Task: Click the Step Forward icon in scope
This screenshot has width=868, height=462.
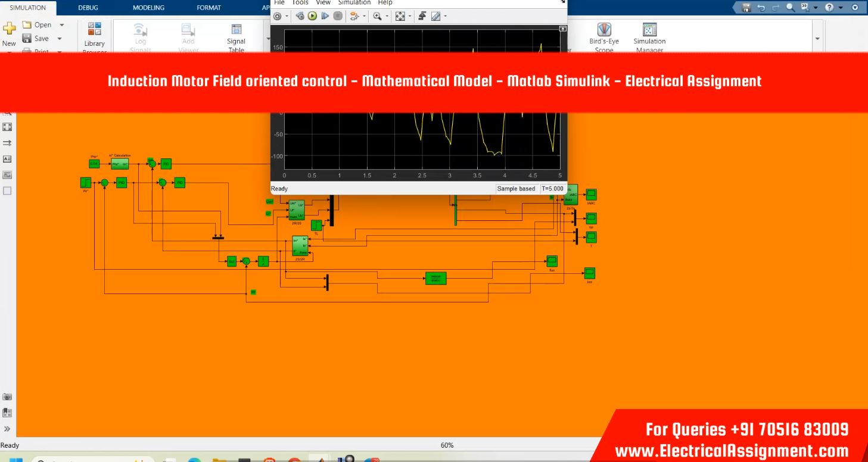Action: click(x=325, y=16)
